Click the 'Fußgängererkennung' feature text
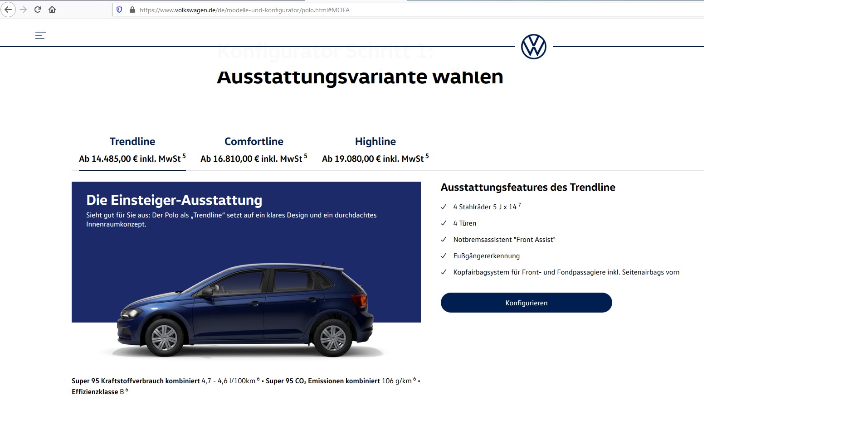The height and width of the screenshot is (424, 868). pyautogui.click(x=487, y=256)
